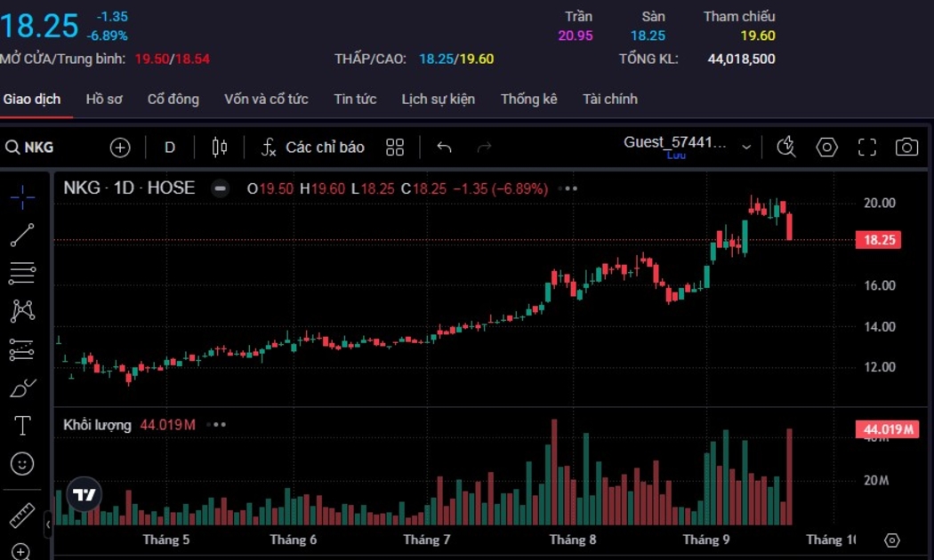Open the emoji icons tool
The image size is (934, 560).
click(x=22, y=463)
